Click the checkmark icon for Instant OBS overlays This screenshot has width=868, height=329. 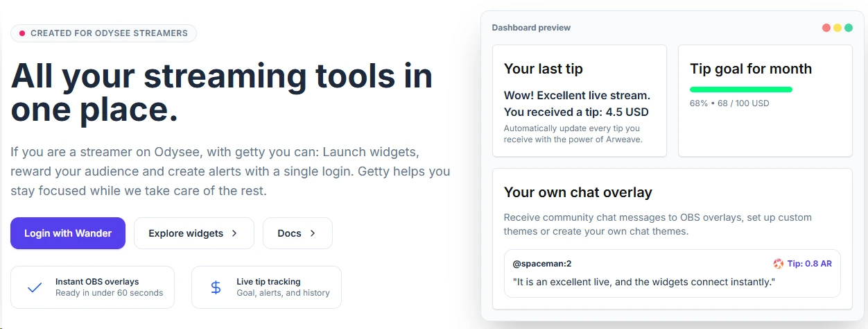(x=35, y=287)
